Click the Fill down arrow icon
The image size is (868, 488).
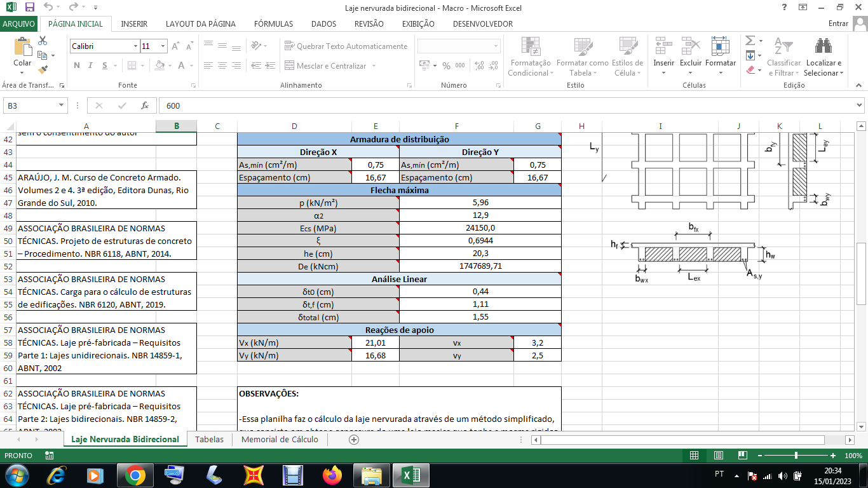point(750,55)
